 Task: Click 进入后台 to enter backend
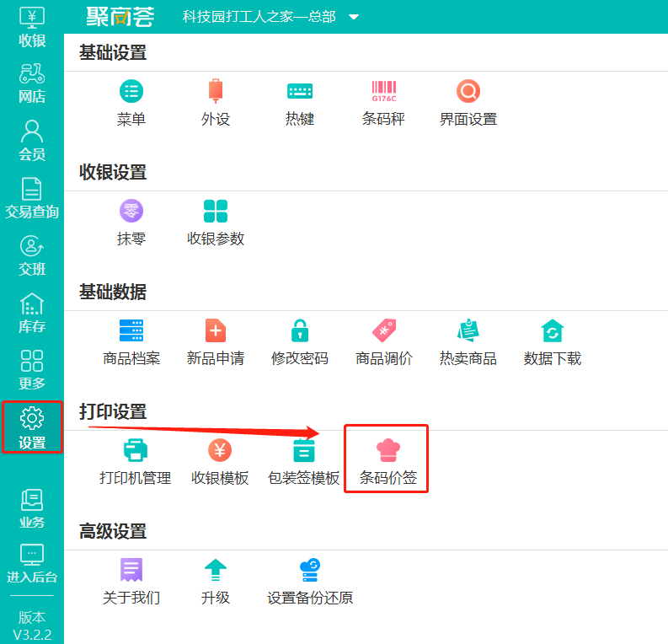(32, 564)
